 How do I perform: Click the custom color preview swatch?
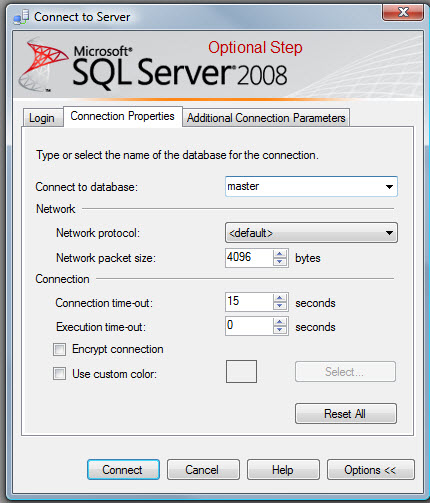pos(241,371)
